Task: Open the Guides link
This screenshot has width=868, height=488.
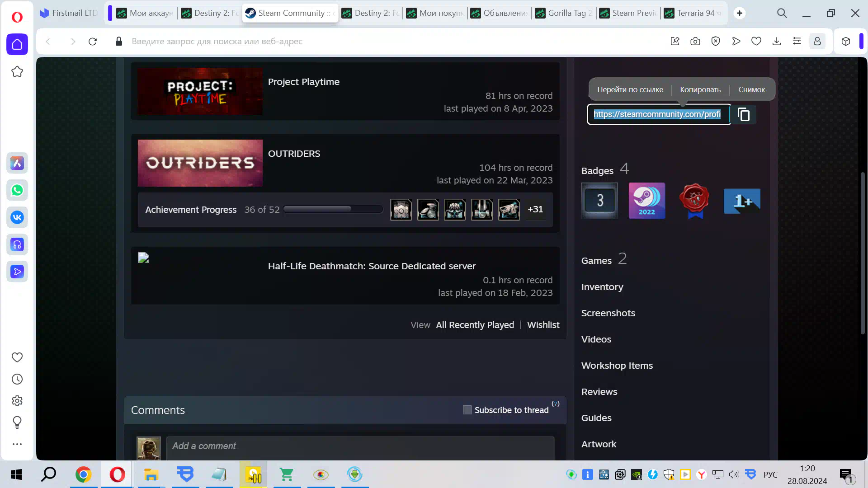Action: pyautogui.click(x=596, y=418)
